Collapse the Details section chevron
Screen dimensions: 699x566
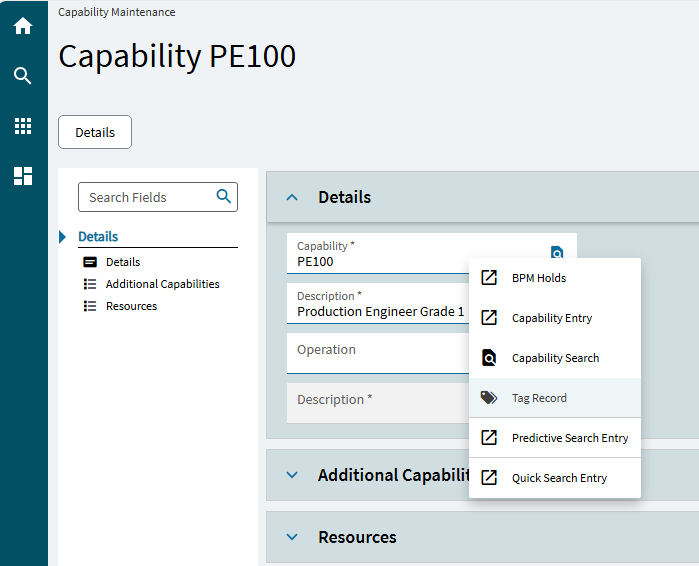click(x=292, y=197)
